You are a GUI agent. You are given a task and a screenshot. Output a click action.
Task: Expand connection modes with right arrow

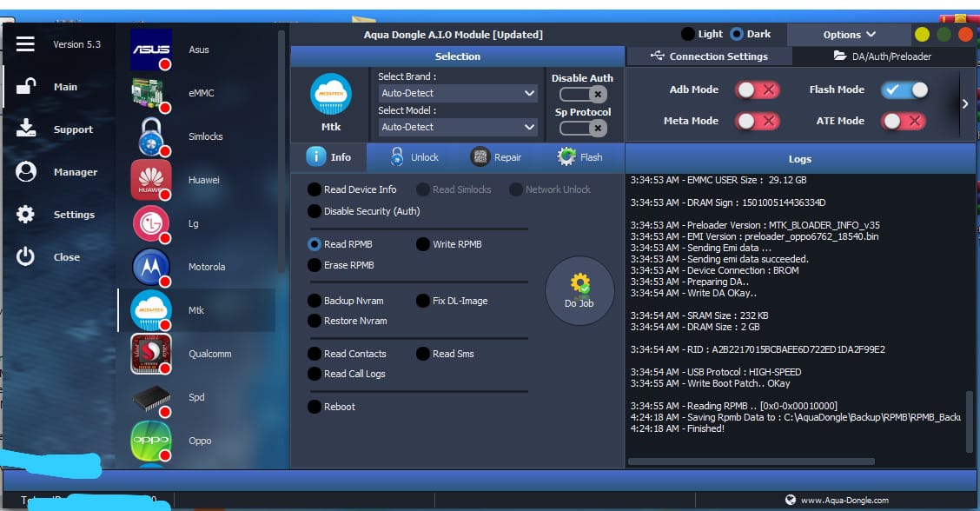[965, 103]
